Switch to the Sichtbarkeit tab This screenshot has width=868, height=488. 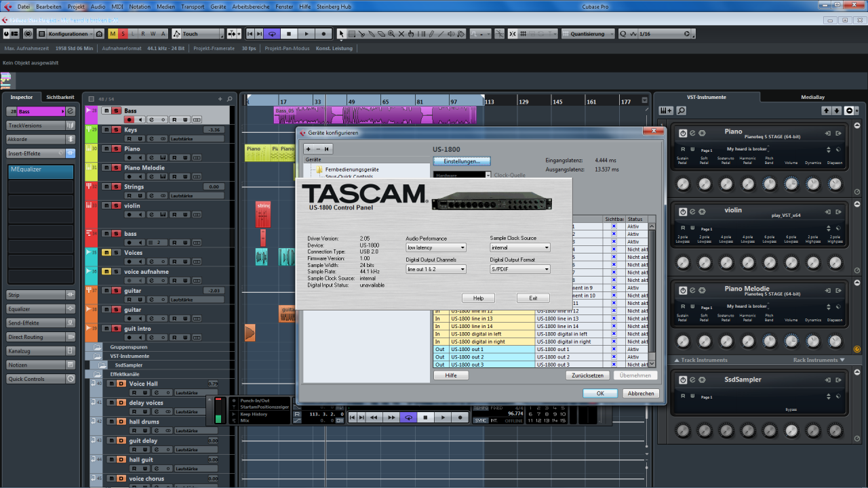60,97
